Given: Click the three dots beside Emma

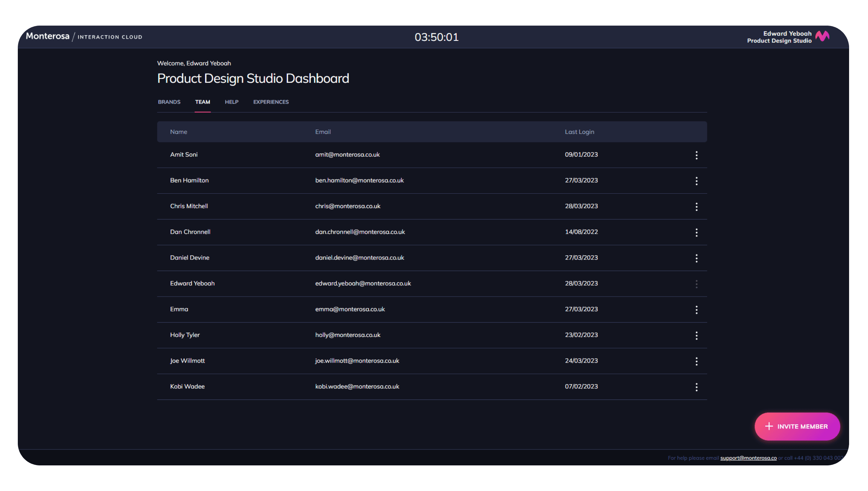Looking at the screenshot, I should (x=696, y=310).
